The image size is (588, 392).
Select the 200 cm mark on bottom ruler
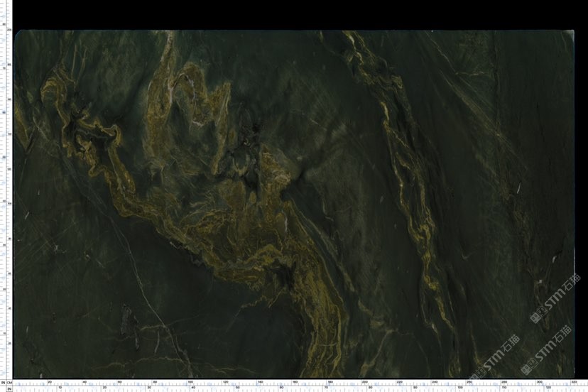(x=365, y=382)
